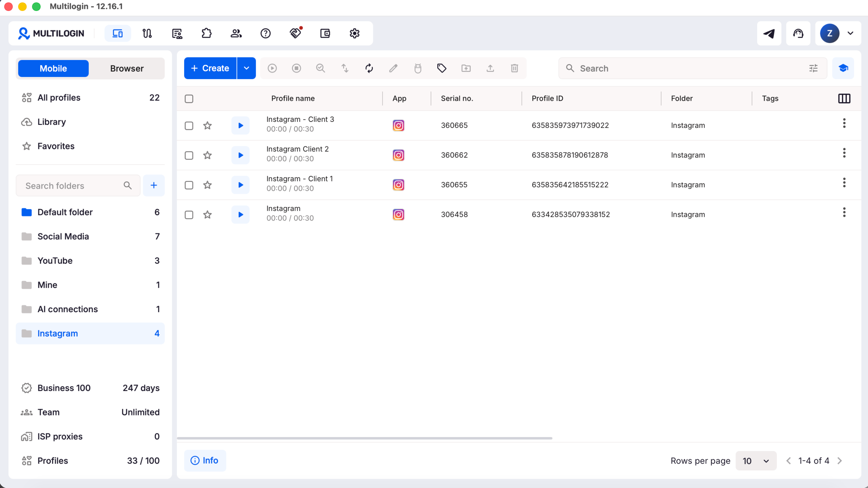The height and width of the screenshot is (488, 868).
Task: Open the more options menu for Instagram - Client 3
Action: [x=844, y=123]
